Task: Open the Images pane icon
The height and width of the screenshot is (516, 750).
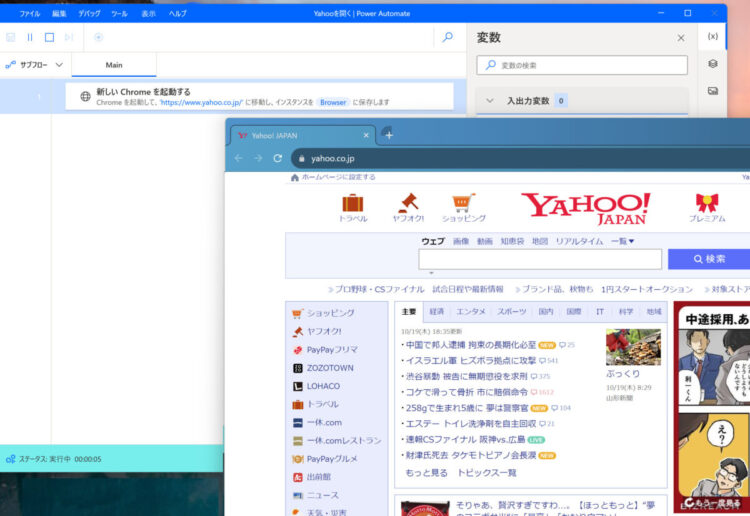Action: point(713,90)
